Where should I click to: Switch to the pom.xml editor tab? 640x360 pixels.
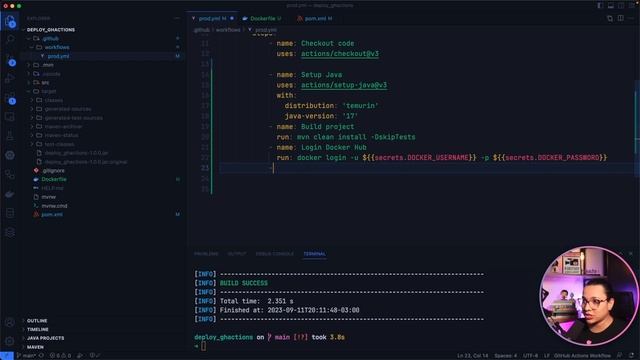pos(315,18)
